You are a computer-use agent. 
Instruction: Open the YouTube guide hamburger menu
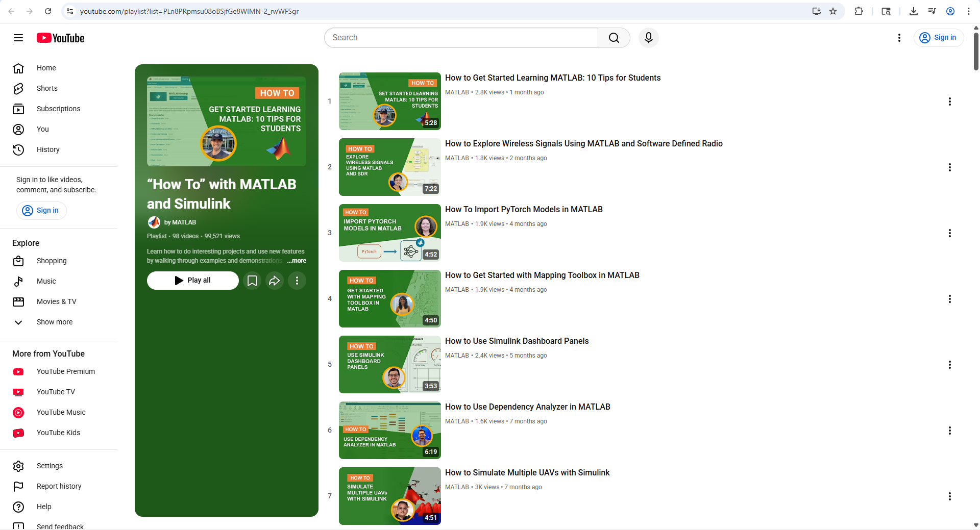18,38
